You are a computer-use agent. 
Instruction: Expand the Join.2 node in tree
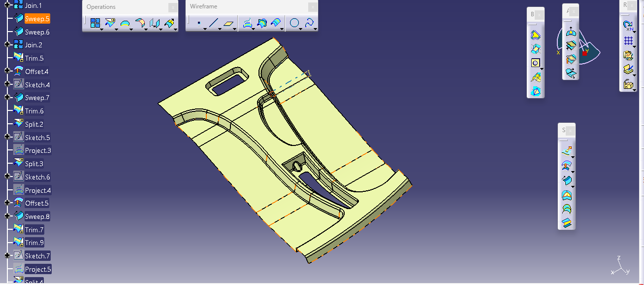[x=7, y=44]
